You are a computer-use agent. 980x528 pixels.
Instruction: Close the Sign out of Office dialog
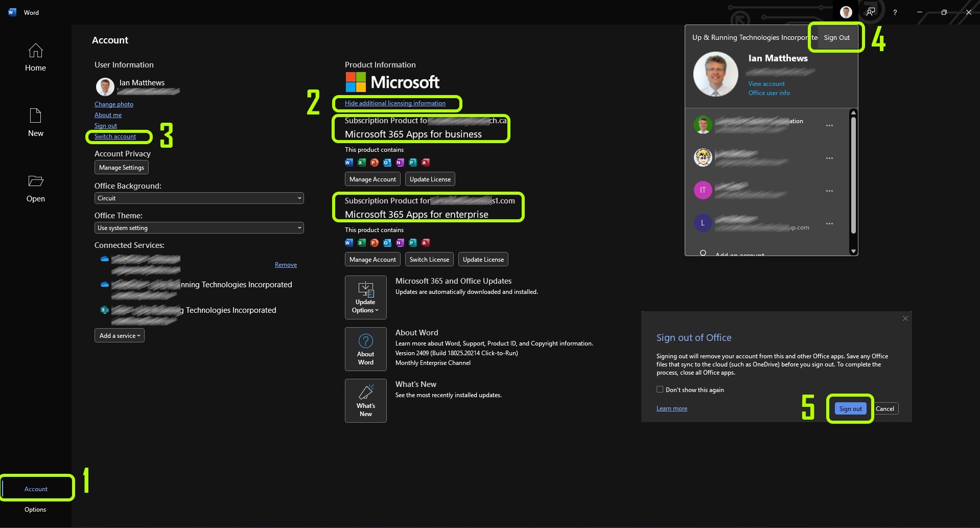[x=905, y=318]
